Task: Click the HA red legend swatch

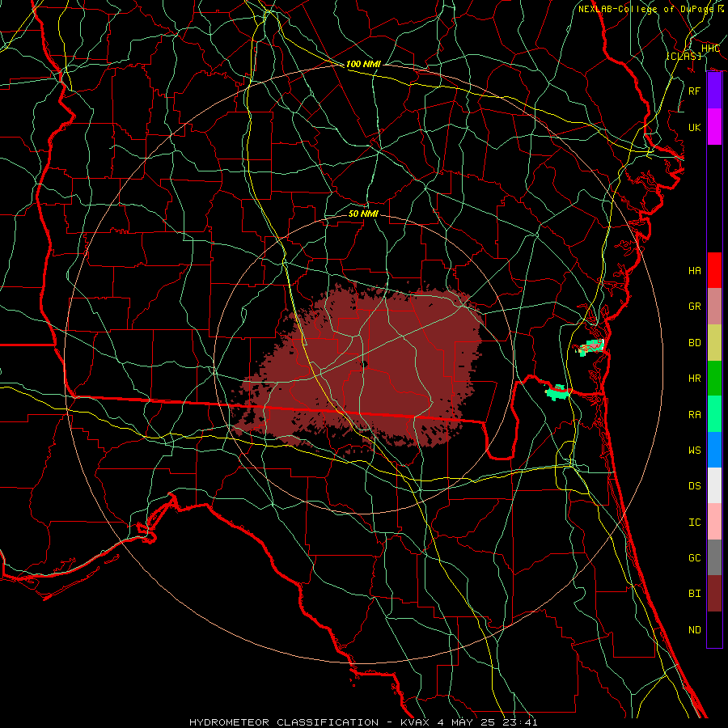Action: point(714,270)
